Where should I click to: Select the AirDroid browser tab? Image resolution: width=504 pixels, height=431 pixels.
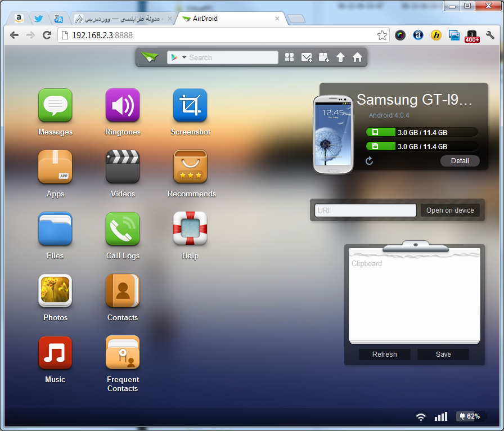pos(231,19)
